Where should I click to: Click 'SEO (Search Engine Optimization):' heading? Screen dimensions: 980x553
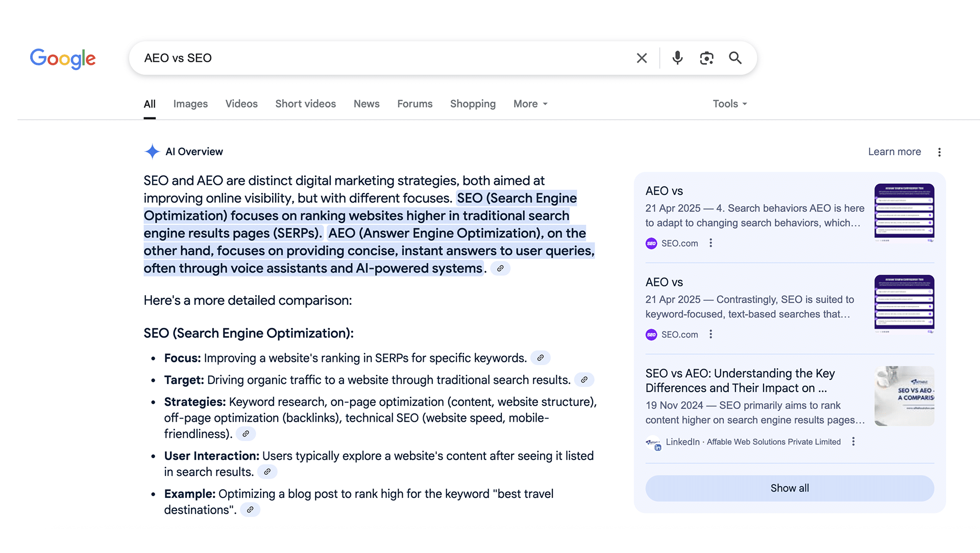[x=249, y=333]
